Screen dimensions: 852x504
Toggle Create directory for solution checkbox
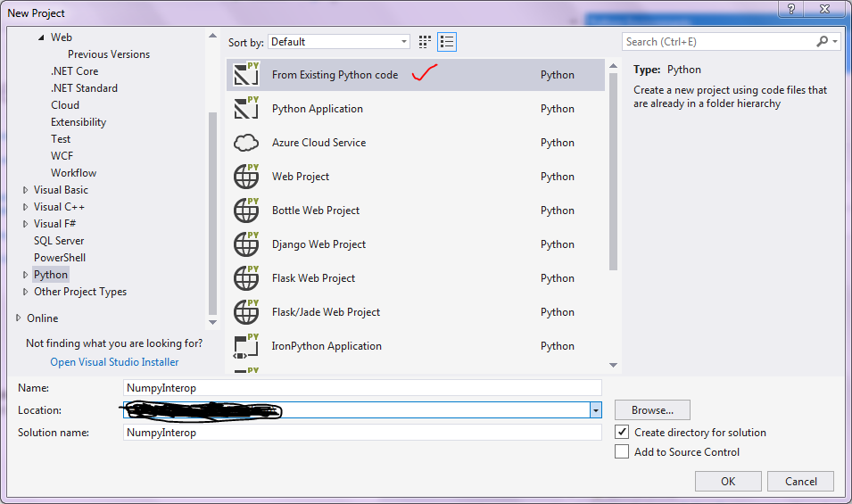tap(622, 432)
